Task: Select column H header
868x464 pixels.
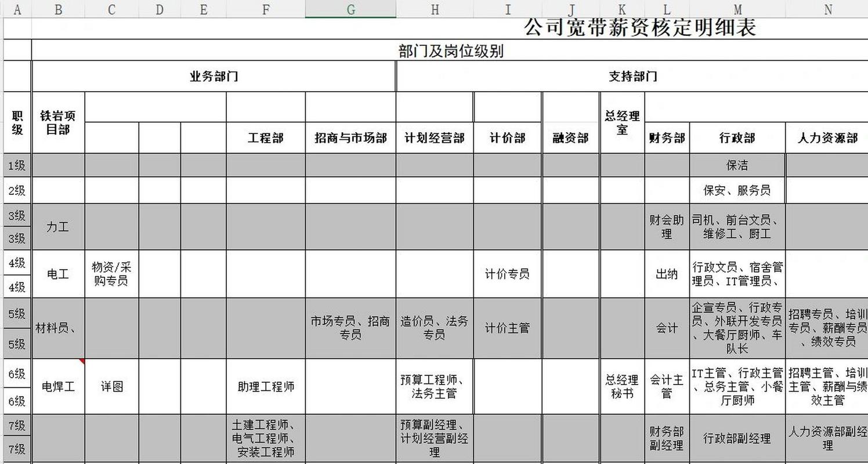Action: 435,9
